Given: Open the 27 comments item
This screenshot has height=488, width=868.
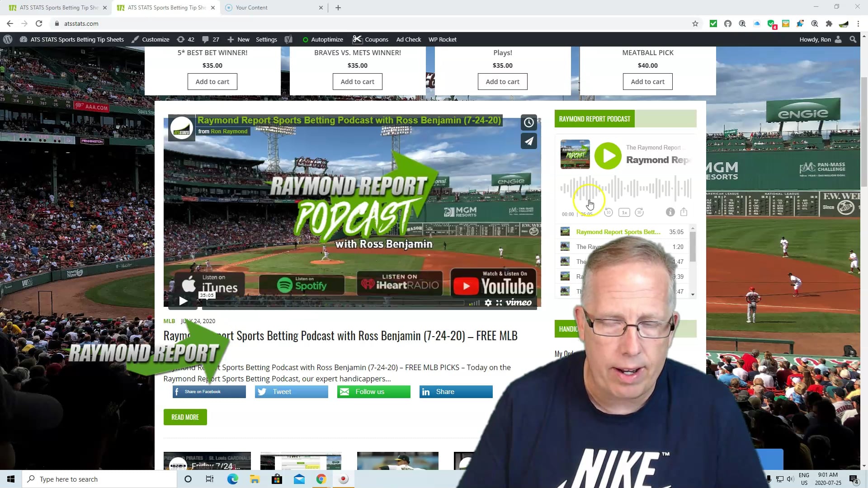Looking at the screenshot, I should (211, 39).
